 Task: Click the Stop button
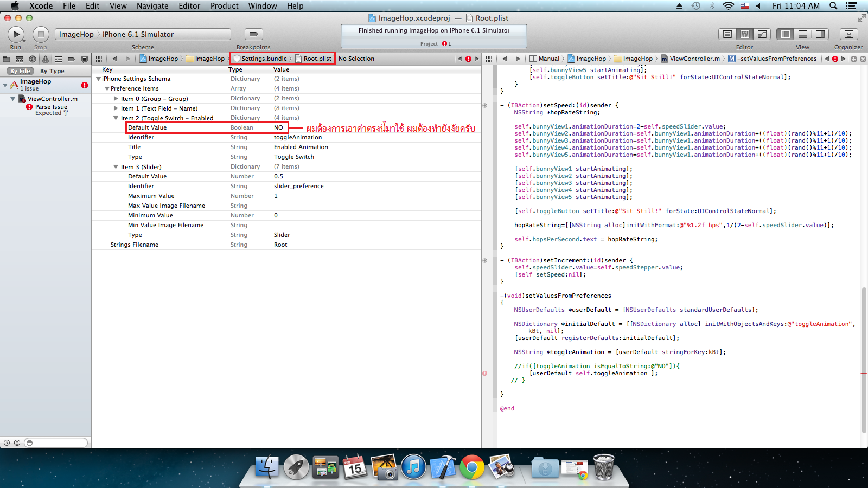tap(41, 34)
